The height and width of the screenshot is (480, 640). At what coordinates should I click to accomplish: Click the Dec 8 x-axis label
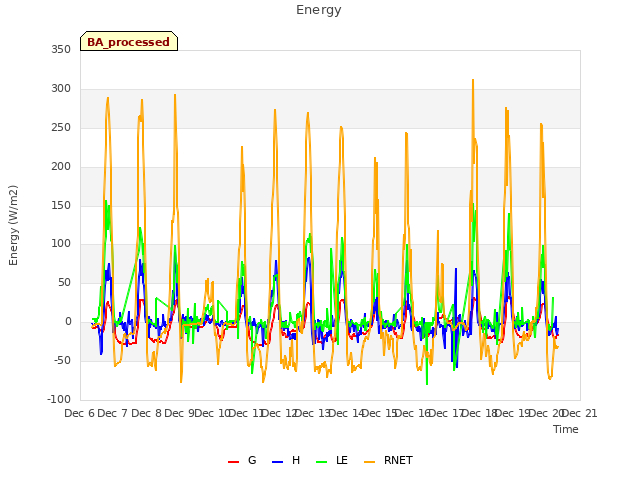pos(147,414)
